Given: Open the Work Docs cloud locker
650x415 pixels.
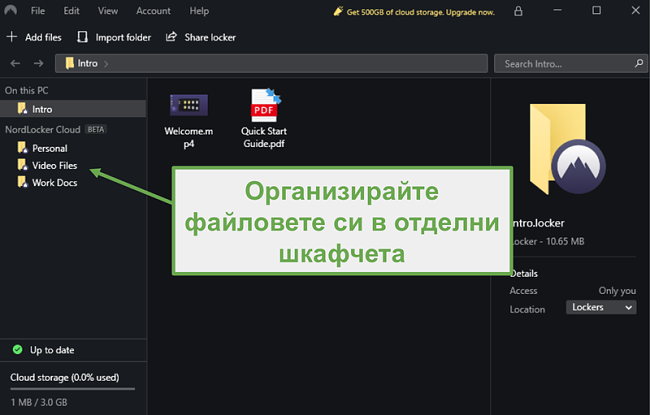Looking at the screenshot, I should pos(54,183).
